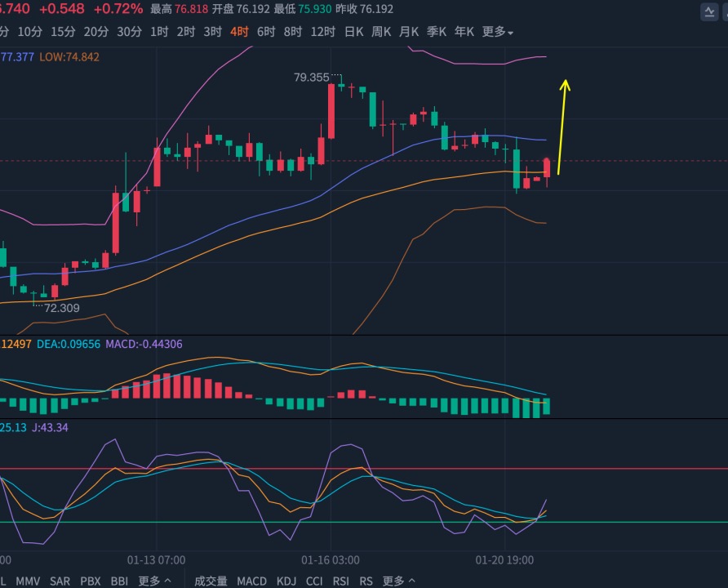
Task: Expand 更多 next to RS
Action: [399, 581]
